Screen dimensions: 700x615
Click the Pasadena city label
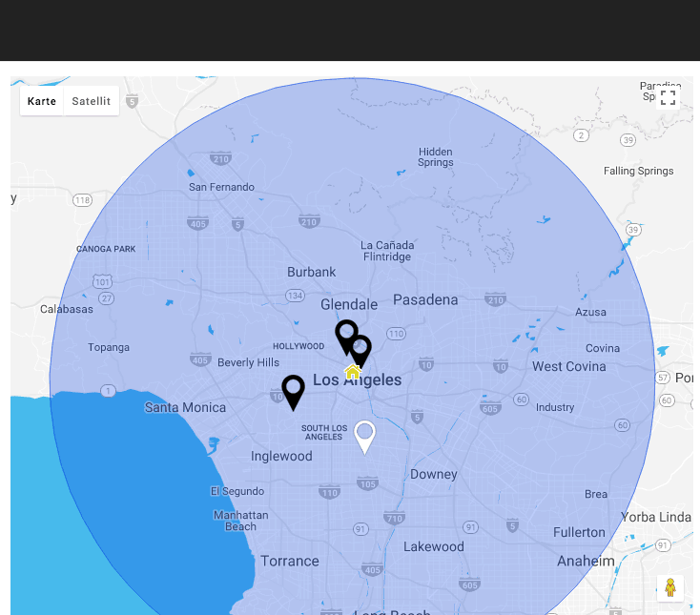click(425, 299)
